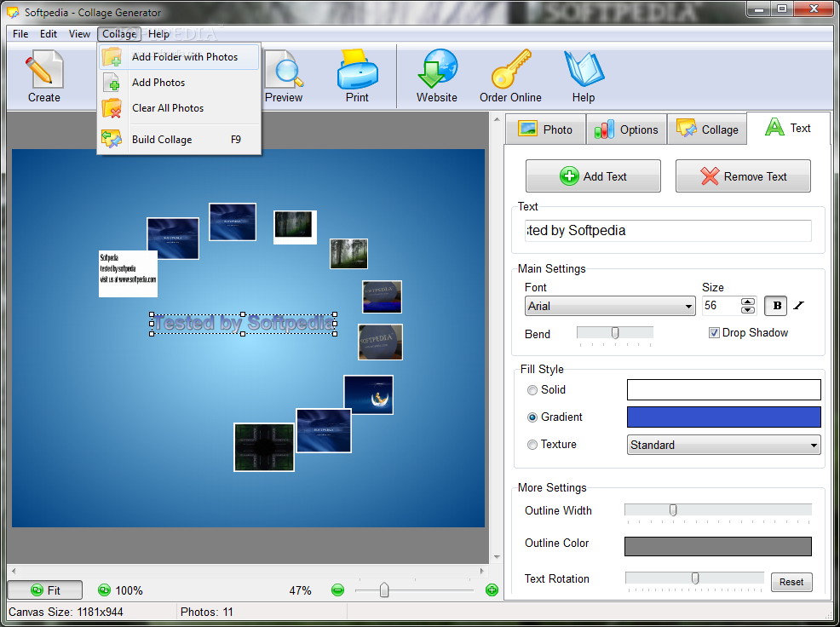Screen dimensions: 840x627
Task: Click the font Size field showing 56
Action: click(721, 306)
